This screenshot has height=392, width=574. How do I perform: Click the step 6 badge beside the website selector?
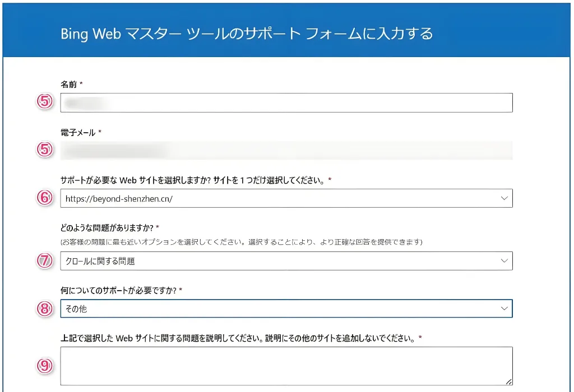click(x=45, y=198)
